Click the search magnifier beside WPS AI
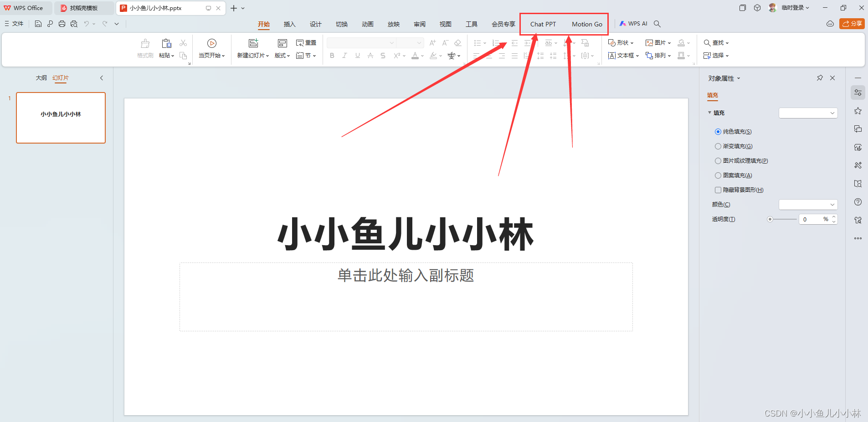Image resolution: width=868 pixels, height=422 pixels. (x=657, y=24)
